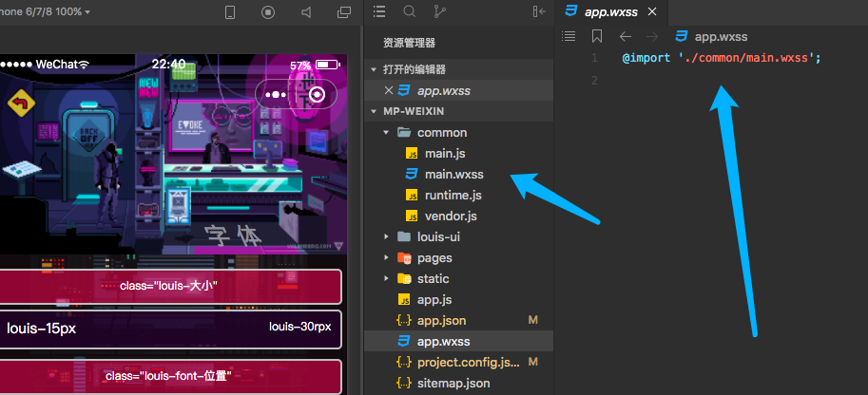Click the outline list icon in editor toolbar
Image resolution: width=868 pixels, height=395 pixels.
[x=569, y=36]
